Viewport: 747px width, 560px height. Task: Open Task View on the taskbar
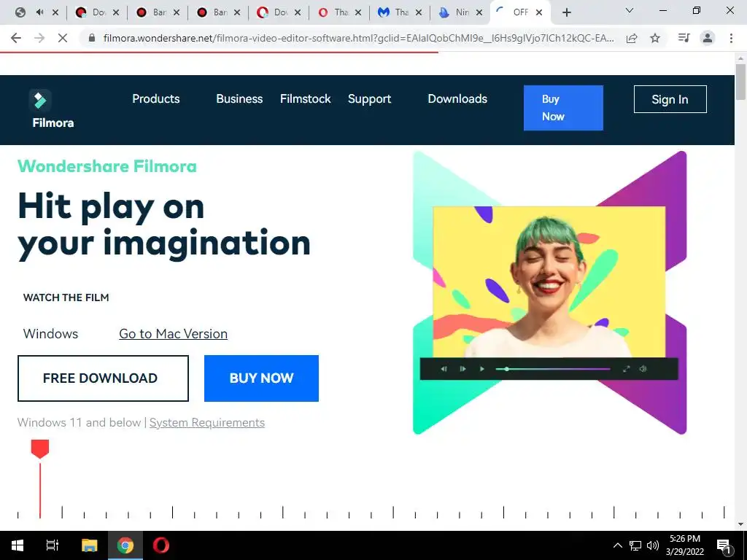click(53, 545)
